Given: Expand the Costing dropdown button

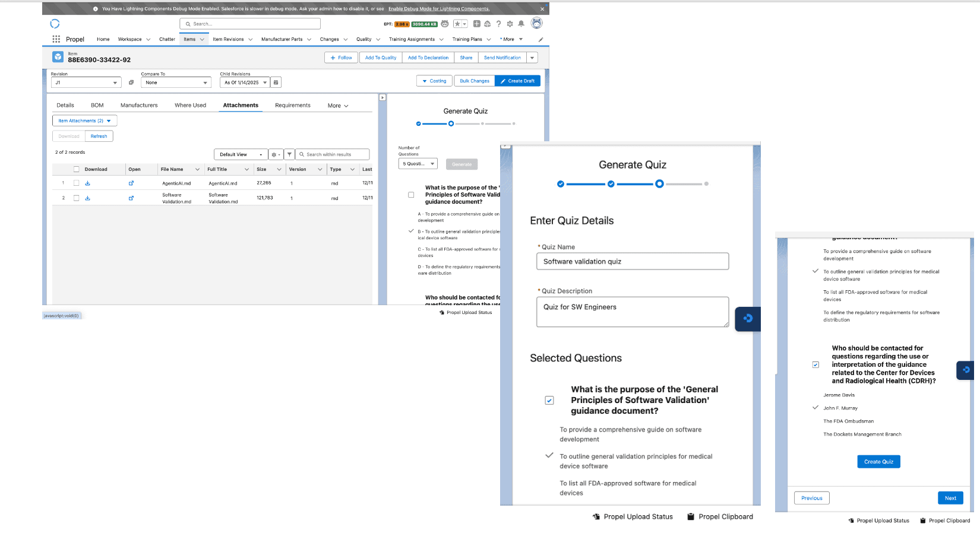Looking at the screenshot, I should click(434, 81).
